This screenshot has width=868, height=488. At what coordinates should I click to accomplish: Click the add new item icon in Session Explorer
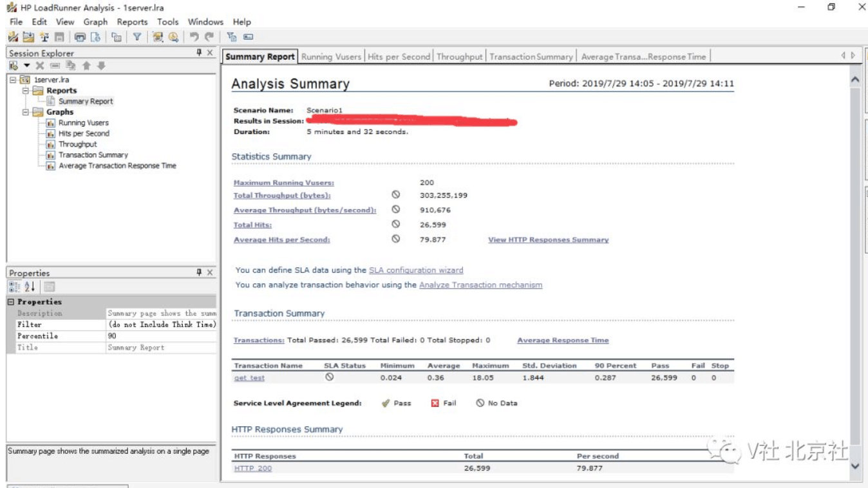(14, 66)
